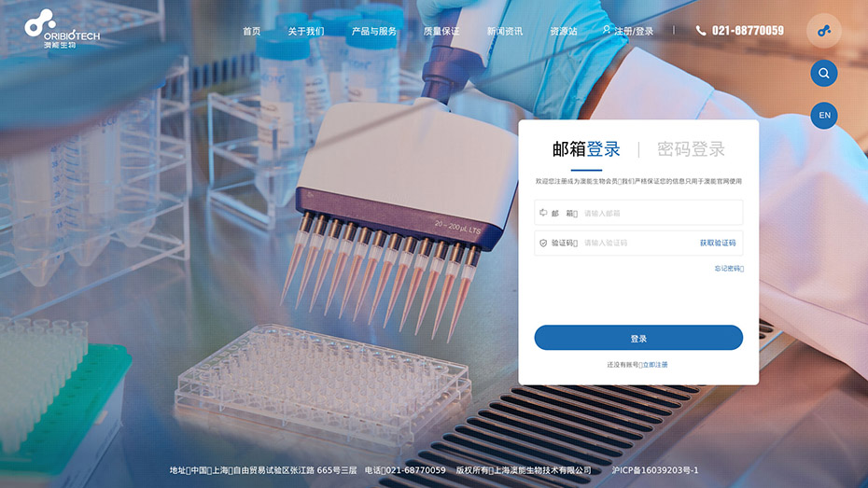Screen dimensions: 868x488
Task: Open the 产品与服务 menu
Action: pyautogui.click(x=373, y=31)
